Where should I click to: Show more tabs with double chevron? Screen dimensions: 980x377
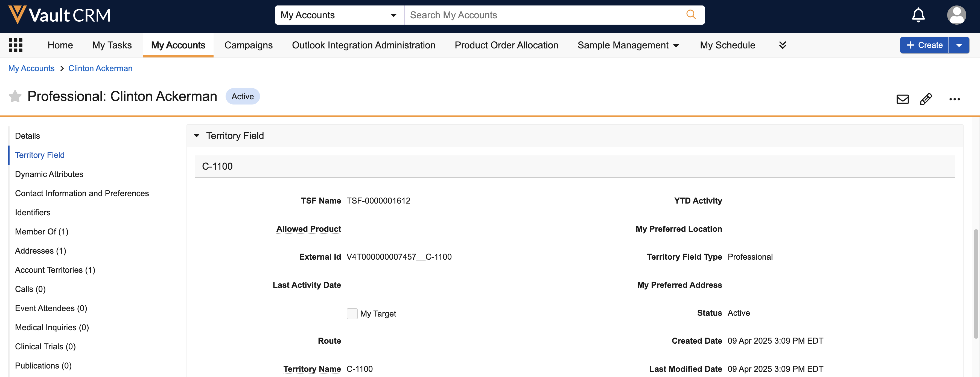coord(783,45)
